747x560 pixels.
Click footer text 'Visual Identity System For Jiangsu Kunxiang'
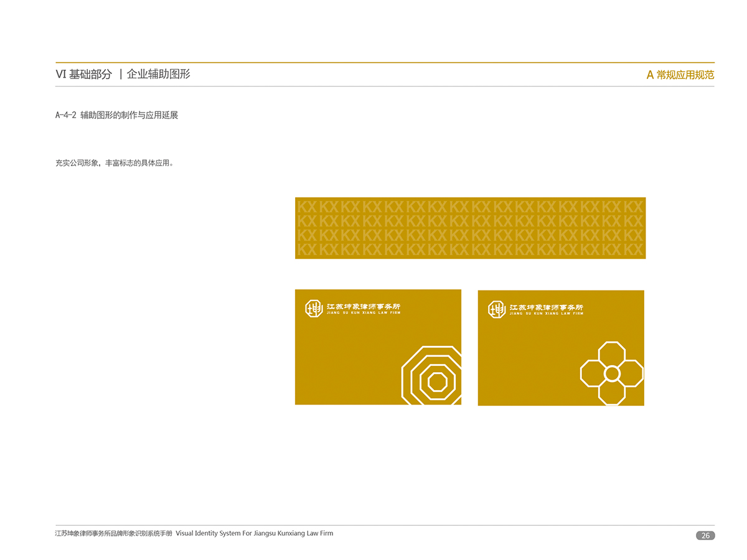coord(254,533)
